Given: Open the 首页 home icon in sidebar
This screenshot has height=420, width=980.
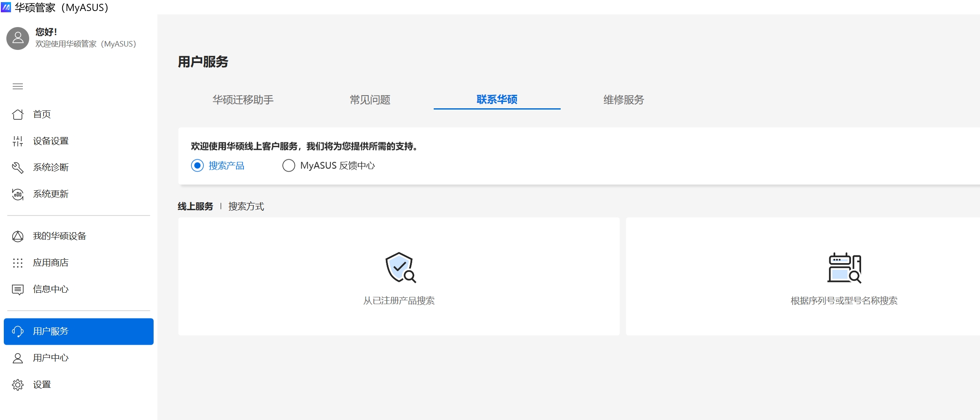Looking at the screenshot, I should (18, 115).
